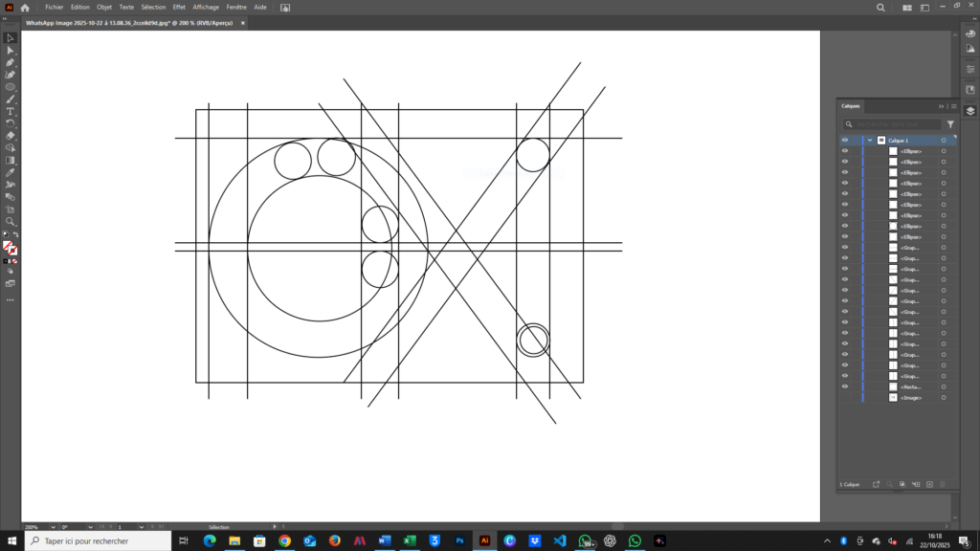Hide Calque 1 layer with eye icon

845,140
